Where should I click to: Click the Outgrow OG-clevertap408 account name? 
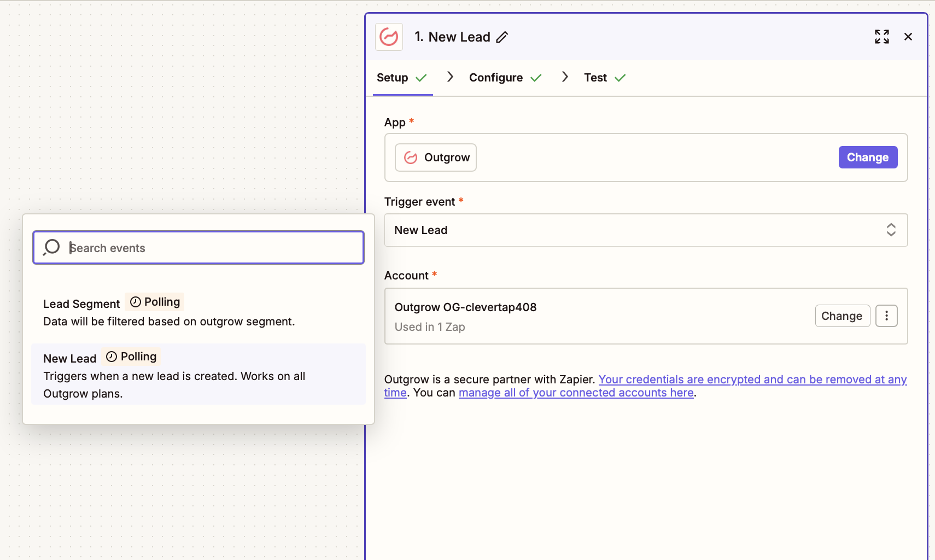pyautogui.click(x=465, y=307)
